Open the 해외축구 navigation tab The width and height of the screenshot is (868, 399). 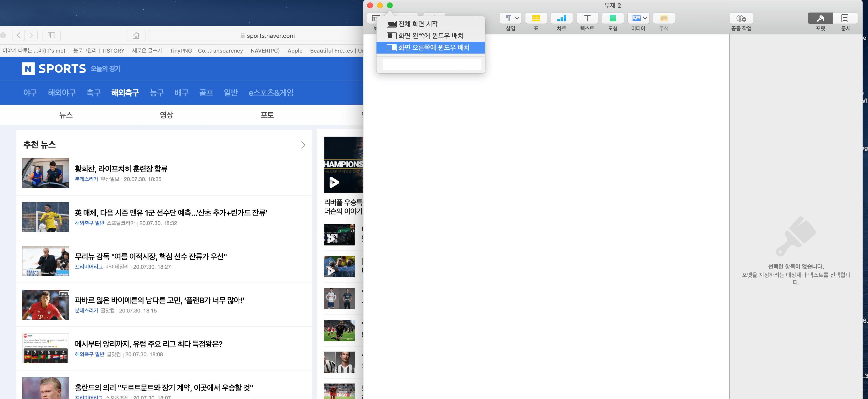coord(125,93)
